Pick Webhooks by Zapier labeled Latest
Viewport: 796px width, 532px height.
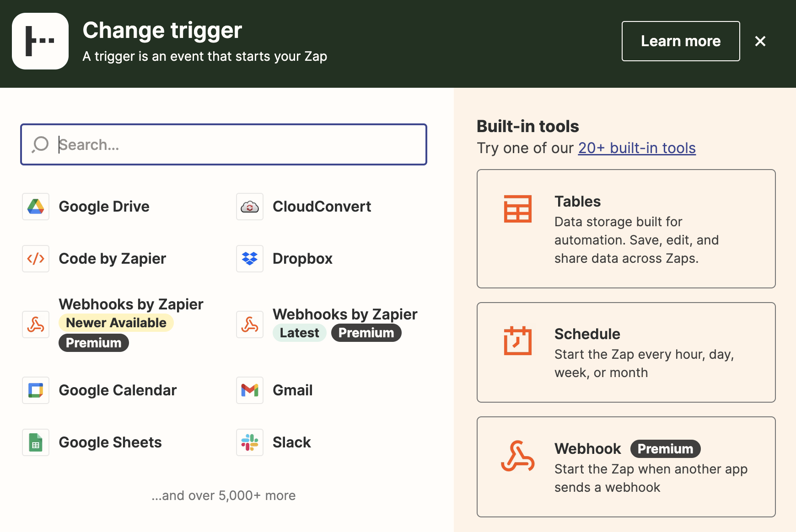coord(344,315)
